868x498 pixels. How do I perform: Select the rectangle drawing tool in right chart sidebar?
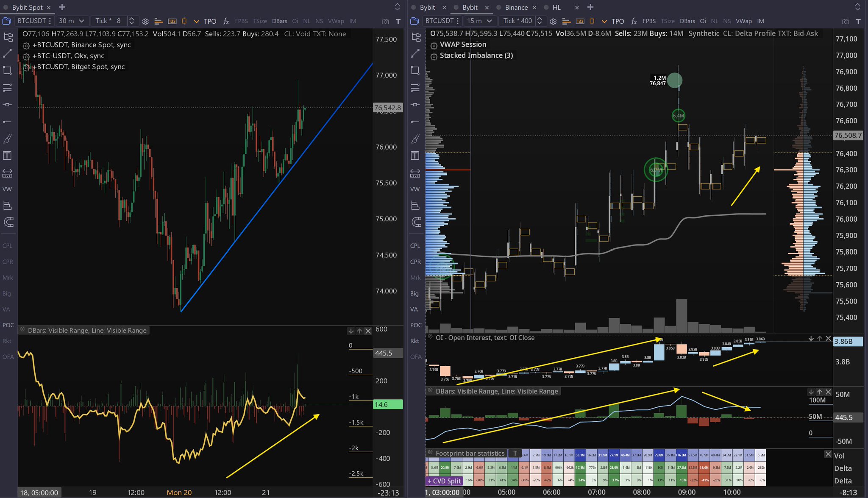pos(415,70)
